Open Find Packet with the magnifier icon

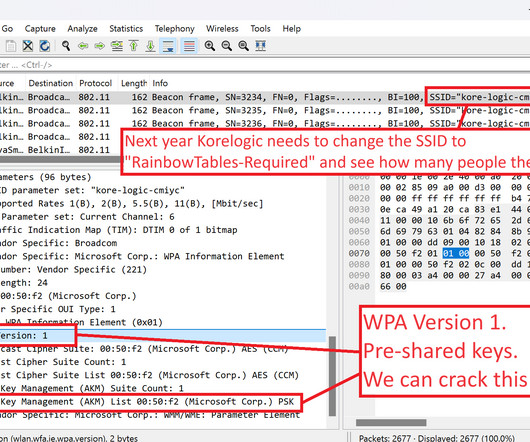(66, 46)
